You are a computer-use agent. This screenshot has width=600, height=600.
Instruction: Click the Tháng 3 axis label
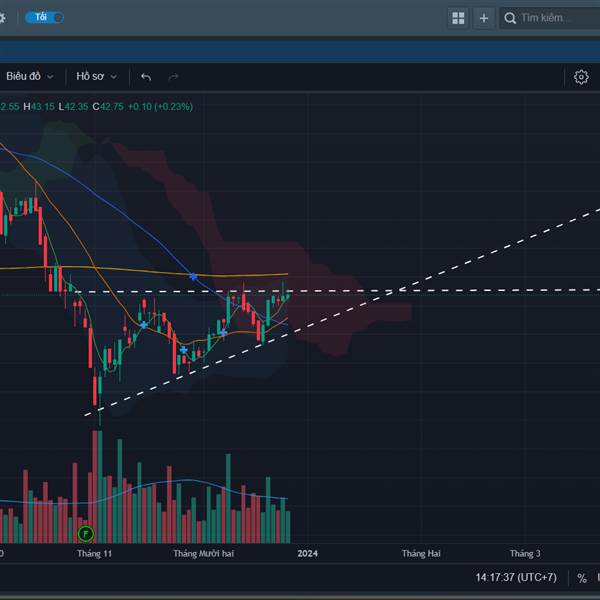[525, 553]
